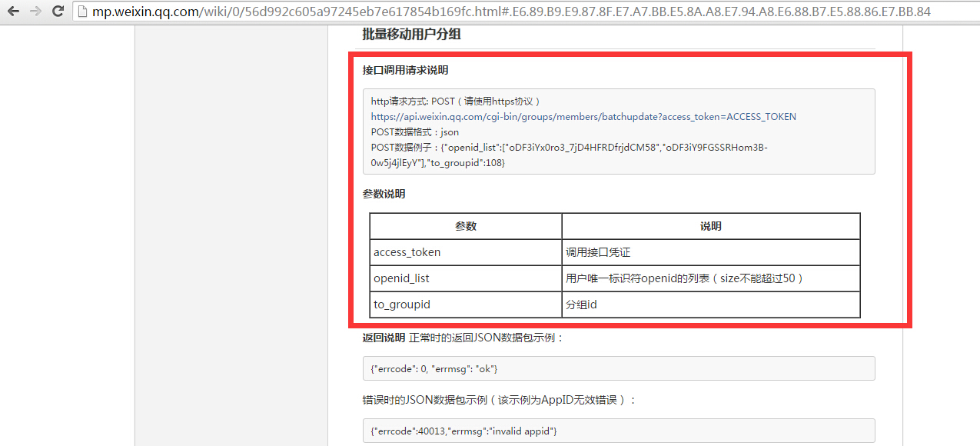Image resolution: width=980 pixels, height=446 pixels.
Task: Select the subheading 参数说明
Action: click(x=384, y=194)
